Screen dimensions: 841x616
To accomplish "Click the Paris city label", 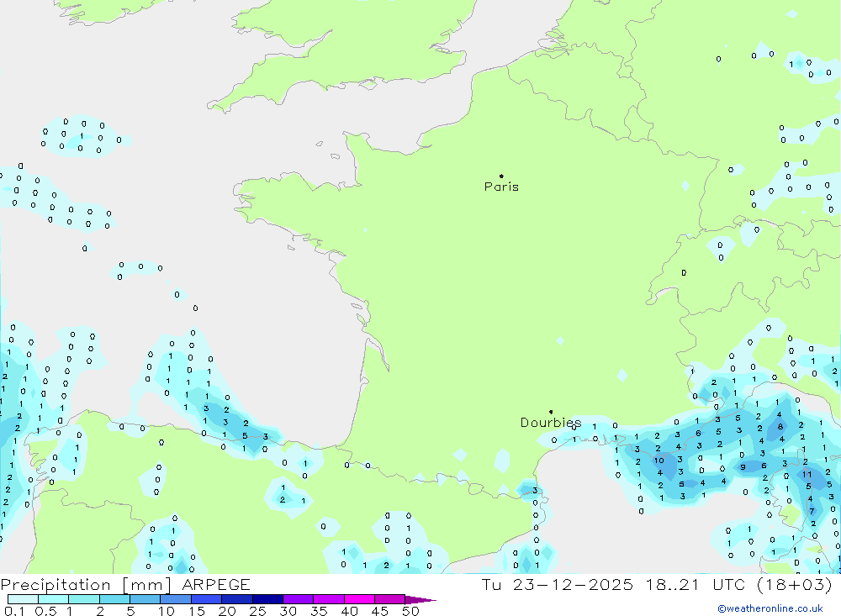I will pos(501,187).
